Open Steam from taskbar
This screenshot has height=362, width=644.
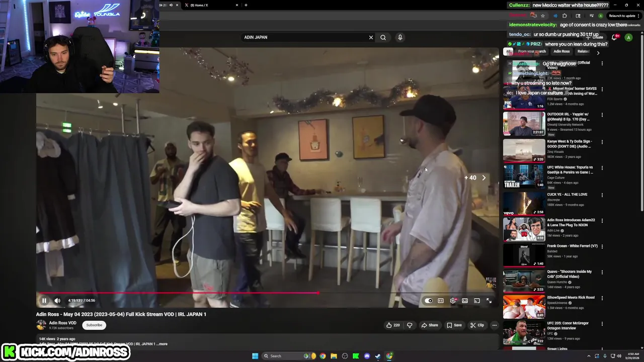click(x=378, y=356)
